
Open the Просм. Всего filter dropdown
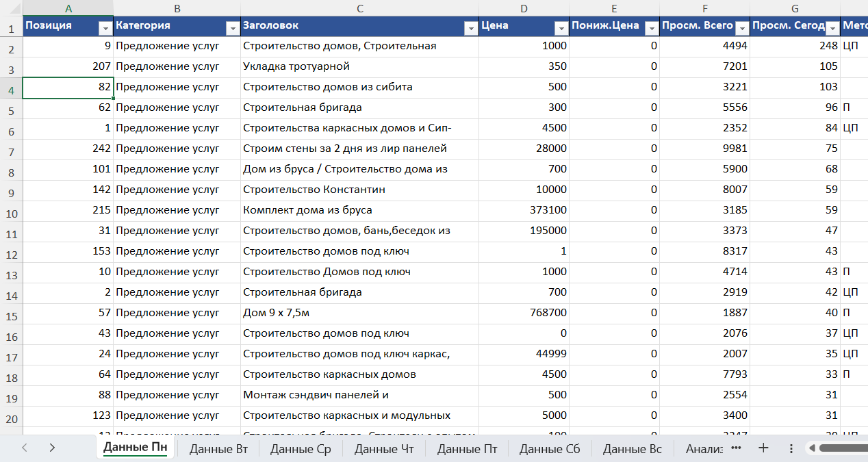click(742, 27)
